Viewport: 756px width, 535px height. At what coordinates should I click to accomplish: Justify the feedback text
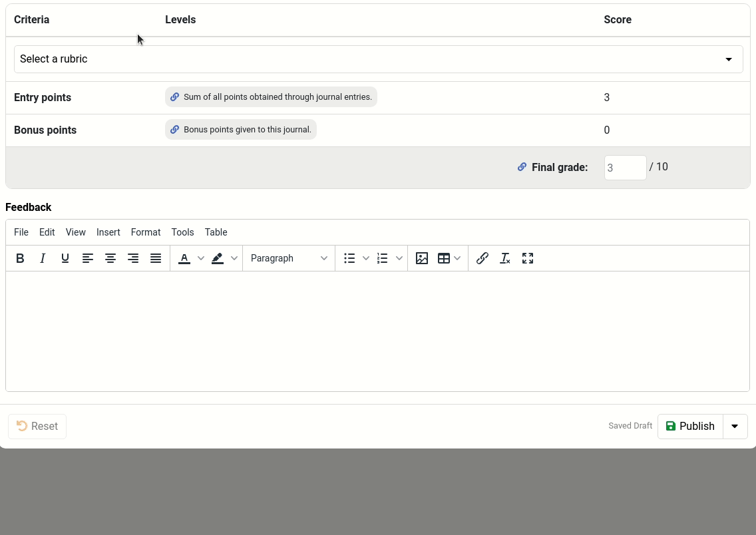156,258
